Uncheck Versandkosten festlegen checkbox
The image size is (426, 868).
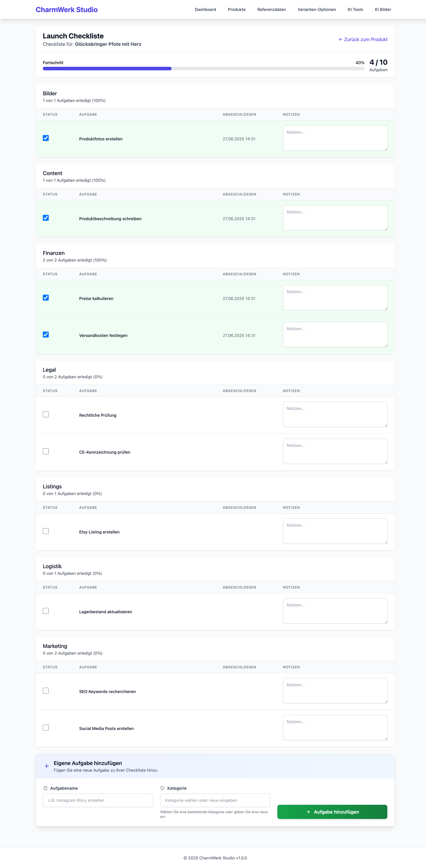click(46, 335)
